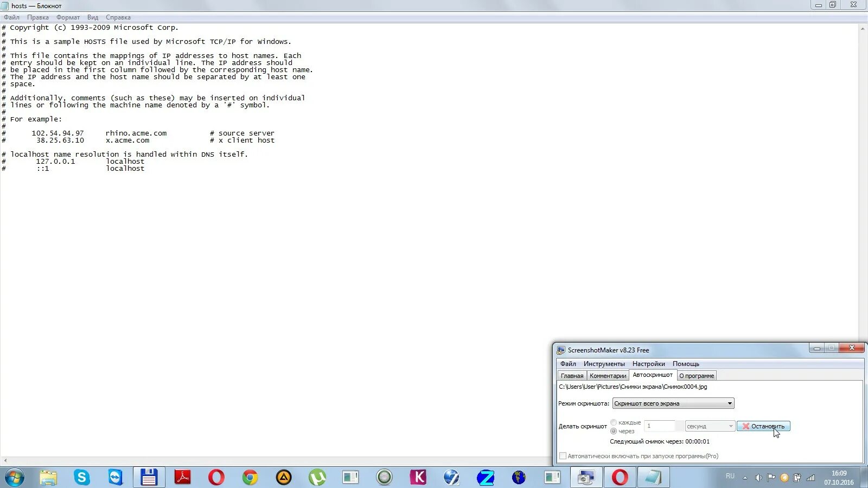Image resolution: width=868 pixels, height=488 pixels.
Task: Open the globe application taskbar icon
Action: pyautogui.click(x=519, y=478)
